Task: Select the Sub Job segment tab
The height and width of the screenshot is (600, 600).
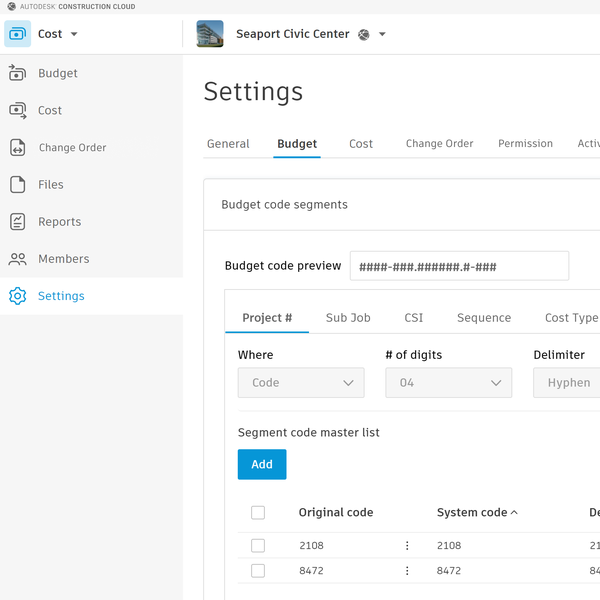Action: pos(348,318)
